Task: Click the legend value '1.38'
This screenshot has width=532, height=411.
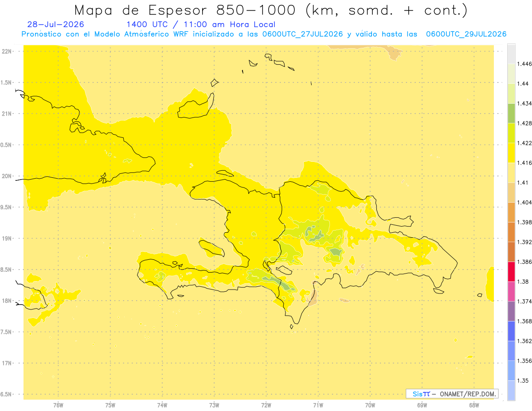Action: 523,282
